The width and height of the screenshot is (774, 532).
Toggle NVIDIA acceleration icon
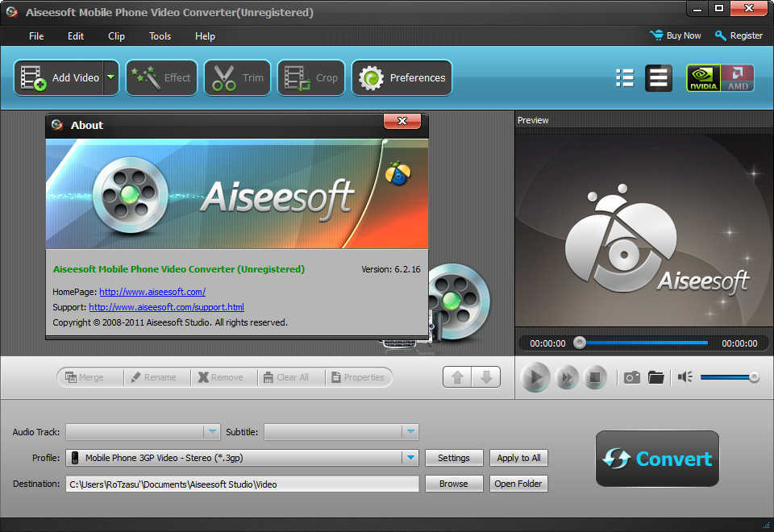pos(703,78)
